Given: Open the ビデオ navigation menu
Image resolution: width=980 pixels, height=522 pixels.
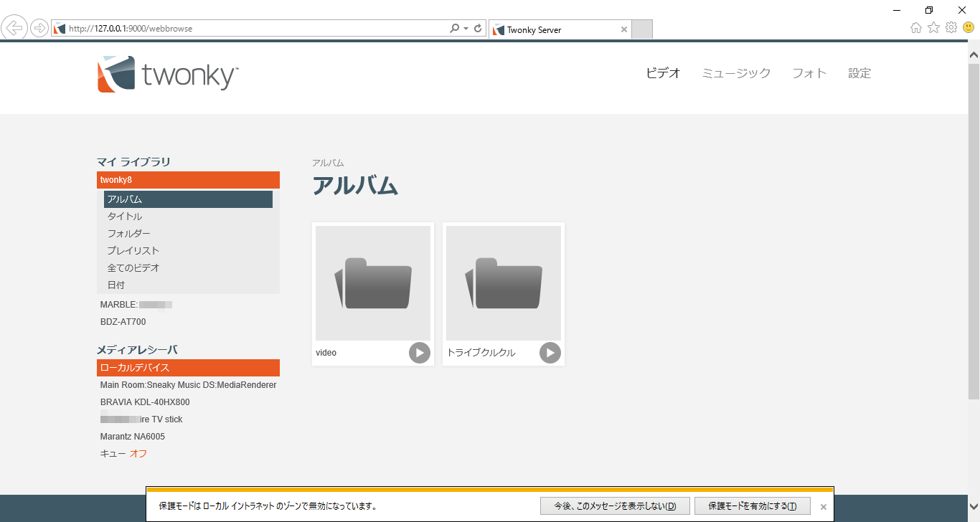Looking at the screenshot, I should 663,73.
